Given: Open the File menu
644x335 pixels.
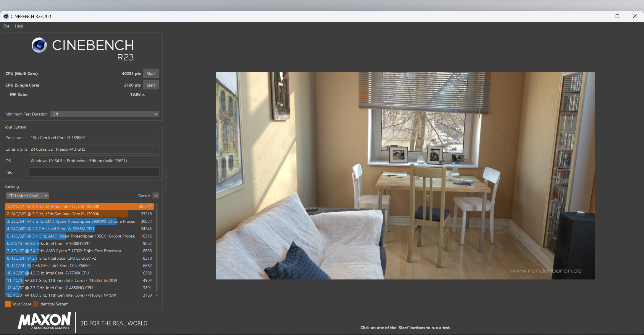Looking at the screenshot, I should coord(6,26).
